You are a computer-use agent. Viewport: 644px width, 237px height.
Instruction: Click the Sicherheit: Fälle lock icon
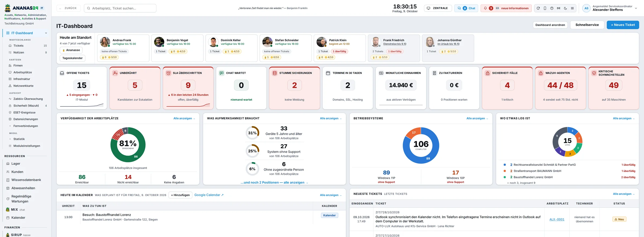tap(488, 73)
